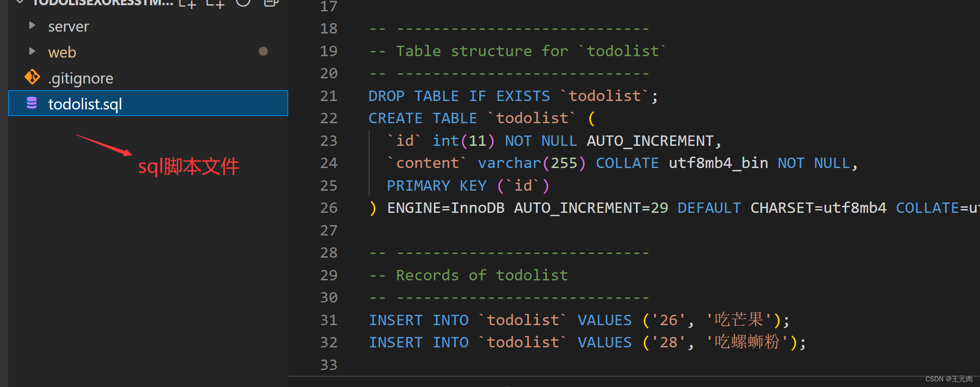
Task: Collapse all folders in explorer
Action: tap(271, 2)
